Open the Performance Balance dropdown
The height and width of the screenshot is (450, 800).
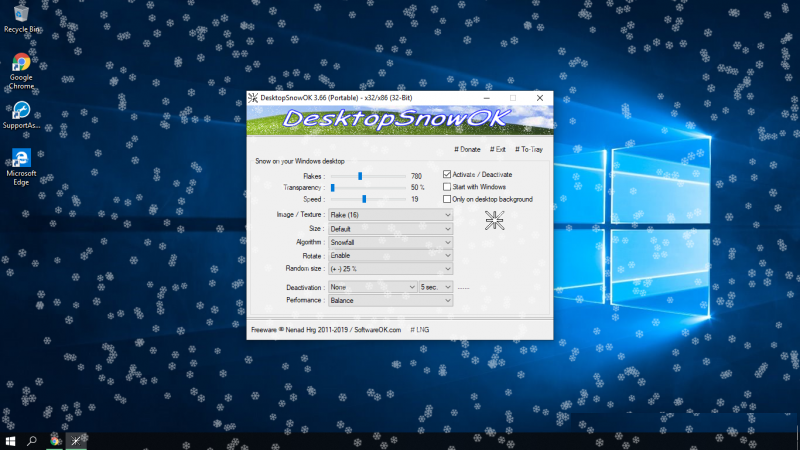(390, 300)
